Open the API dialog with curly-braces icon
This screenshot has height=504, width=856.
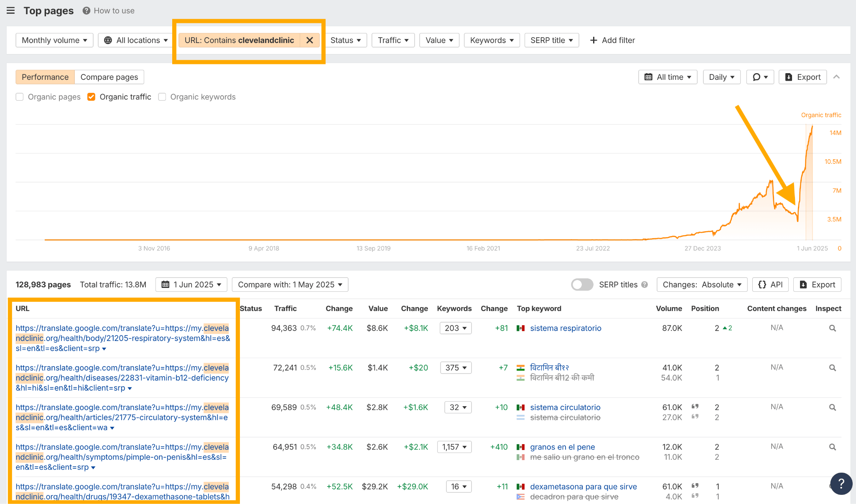(770, 285)
